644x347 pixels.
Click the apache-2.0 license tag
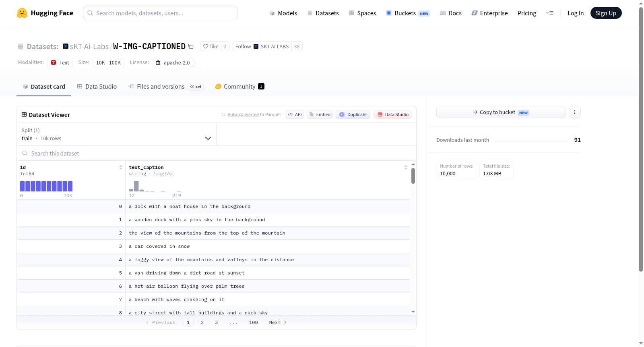click(x=173, y=63)
